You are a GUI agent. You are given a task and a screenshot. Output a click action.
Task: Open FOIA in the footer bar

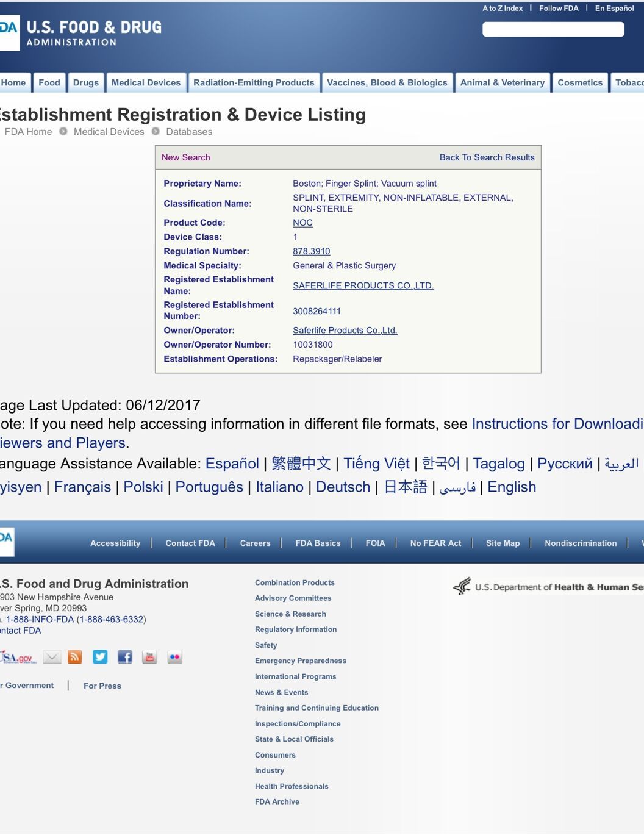(375, 543)
